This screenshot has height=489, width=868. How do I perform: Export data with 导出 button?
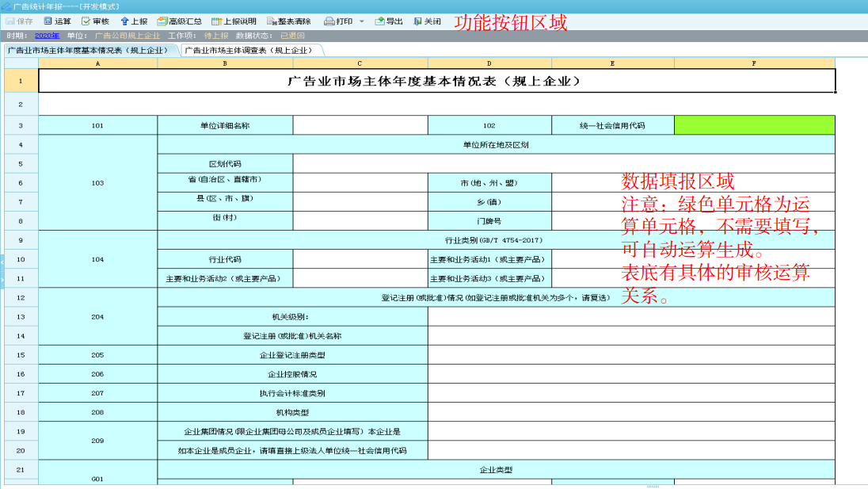tap(389, 21)
